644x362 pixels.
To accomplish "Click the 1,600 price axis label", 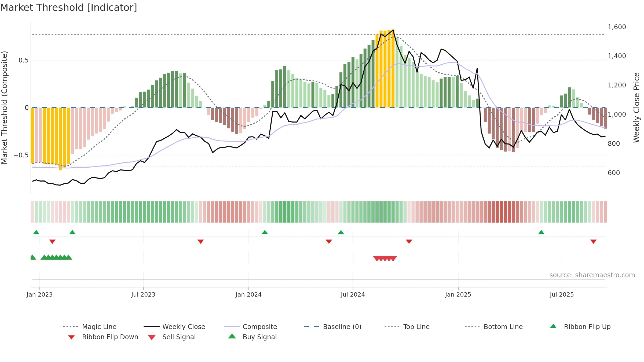I will [x=617, y=27].
